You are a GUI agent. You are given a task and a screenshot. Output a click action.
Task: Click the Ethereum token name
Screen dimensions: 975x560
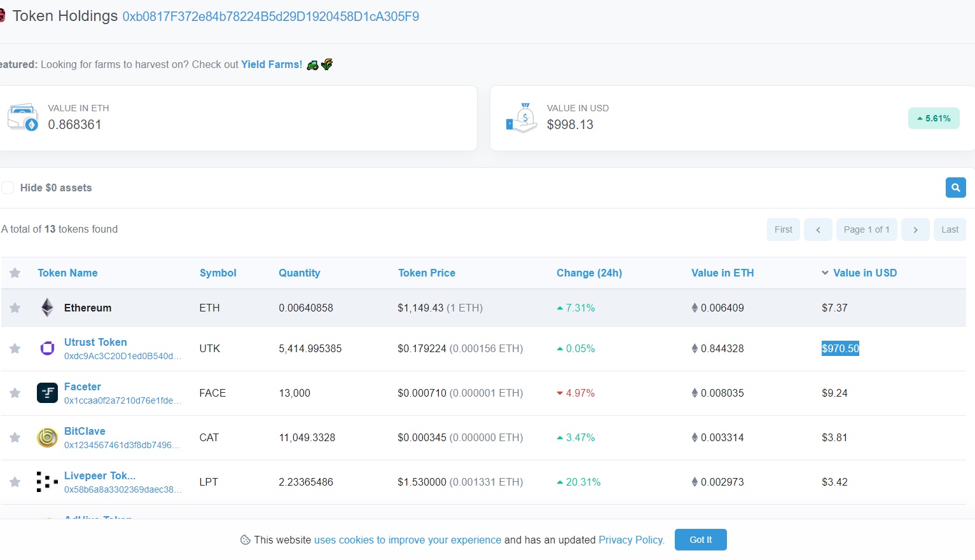coord(88,308)
